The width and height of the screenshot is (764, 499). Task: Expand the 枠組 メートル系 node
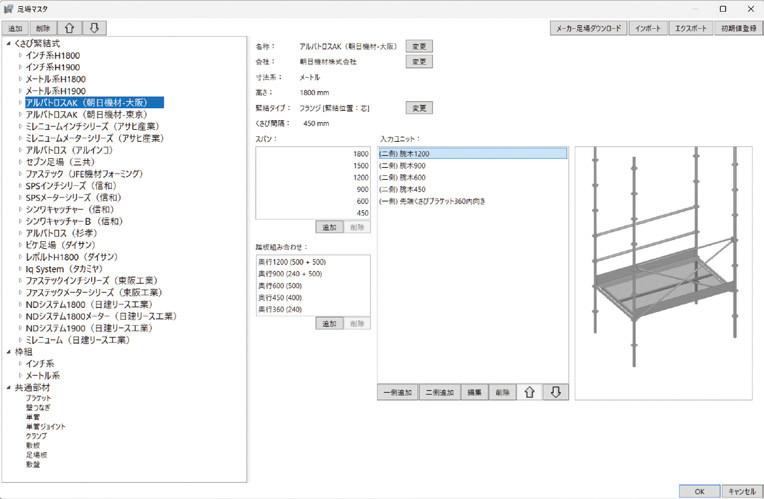(20, 375)
